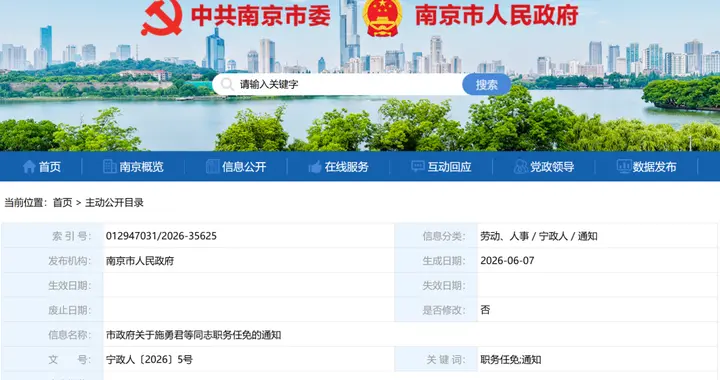Select the 生成日期 value 2026-06-07
The image size is (720, 380).
point(507,261)
